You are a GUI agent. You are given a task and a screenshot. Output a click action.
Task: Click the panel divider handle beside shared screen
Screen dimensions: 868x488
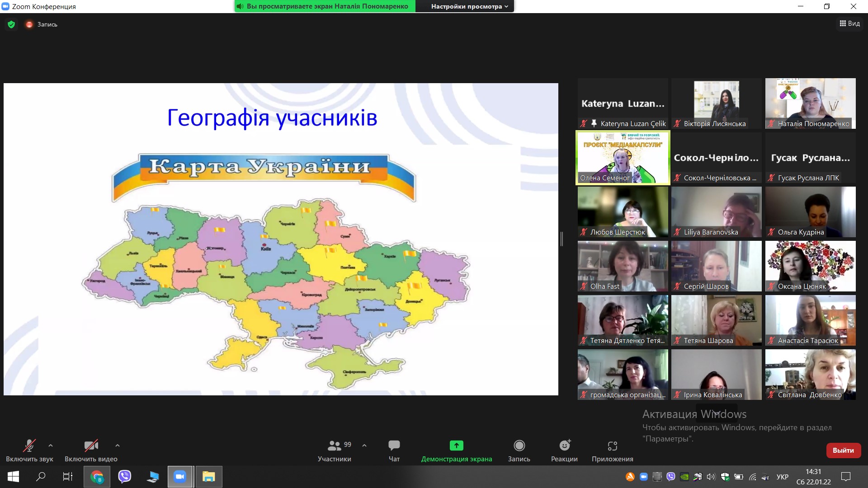(561, 239)
